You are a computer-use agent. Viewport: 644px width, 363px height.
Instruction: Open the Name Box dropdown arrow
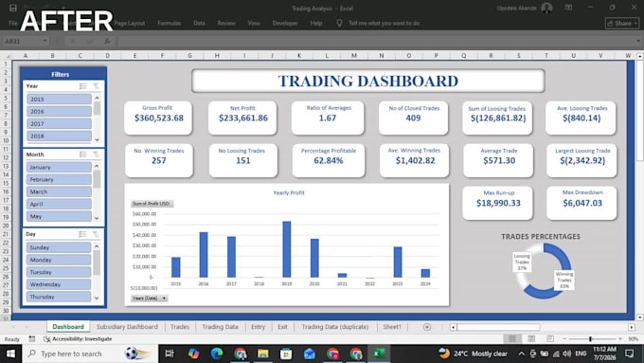45,41
